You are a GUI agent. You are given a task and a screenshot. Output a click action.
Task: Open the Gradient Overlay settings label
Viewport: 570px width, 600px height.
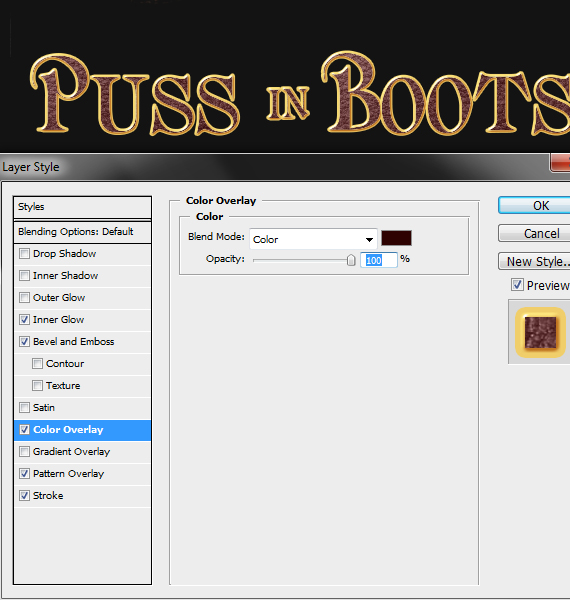72,452
